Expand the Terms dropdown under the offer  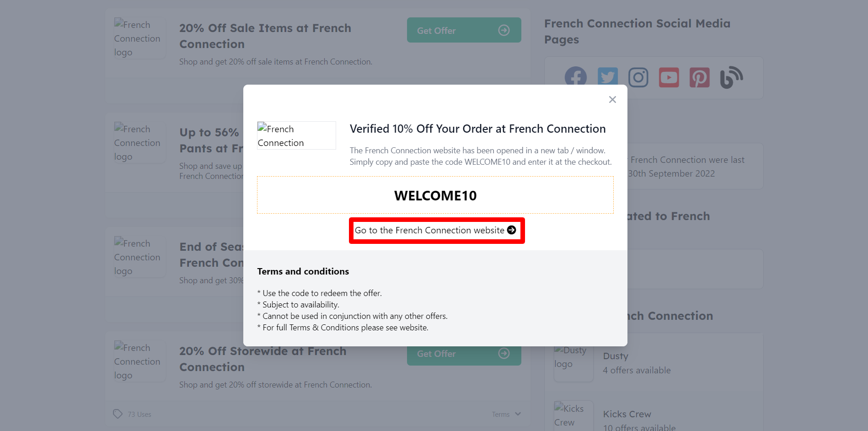click(506, 414)
